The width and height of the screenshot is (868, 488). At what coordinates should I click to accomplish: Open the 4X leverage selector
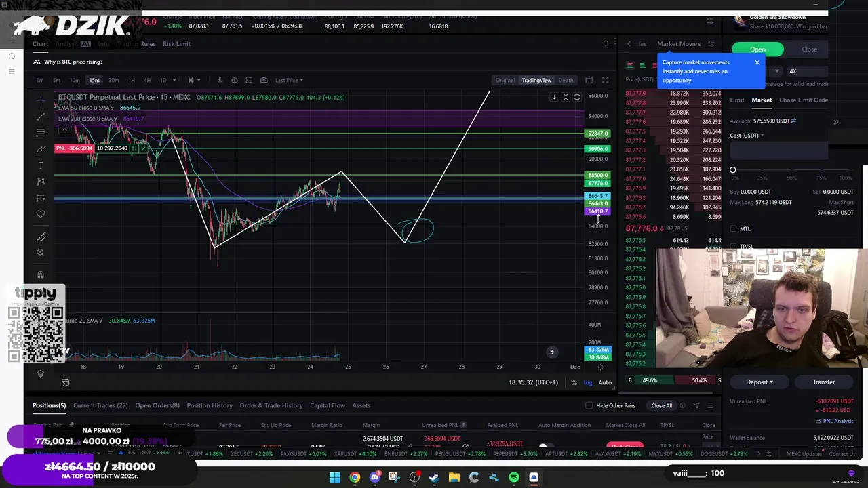808,71
